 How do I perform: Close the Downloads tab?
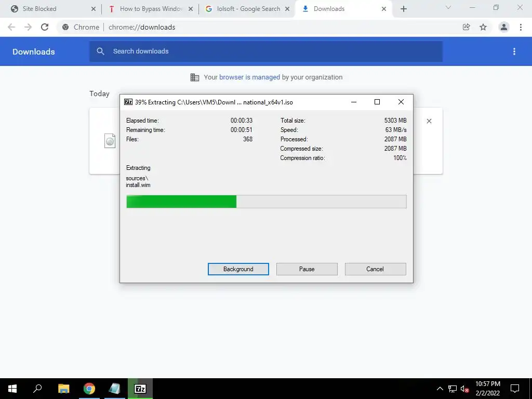click(x=384, y=9)
